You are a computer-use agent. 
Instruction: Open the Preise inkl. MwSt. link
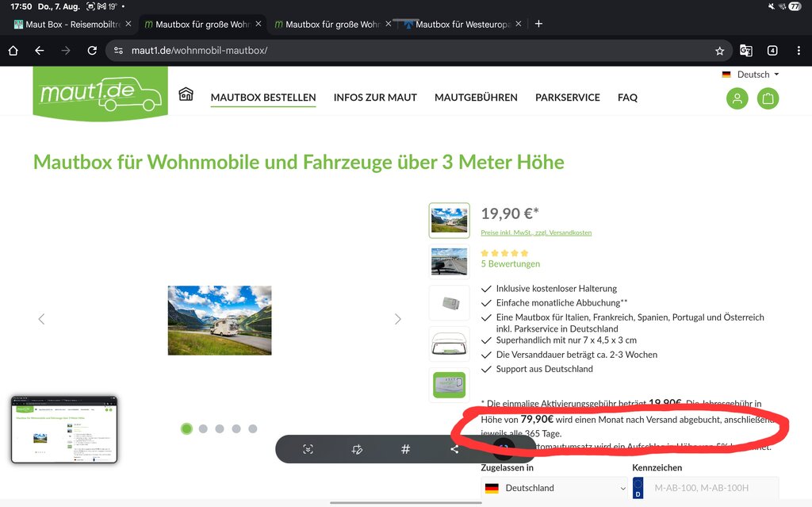536,232
